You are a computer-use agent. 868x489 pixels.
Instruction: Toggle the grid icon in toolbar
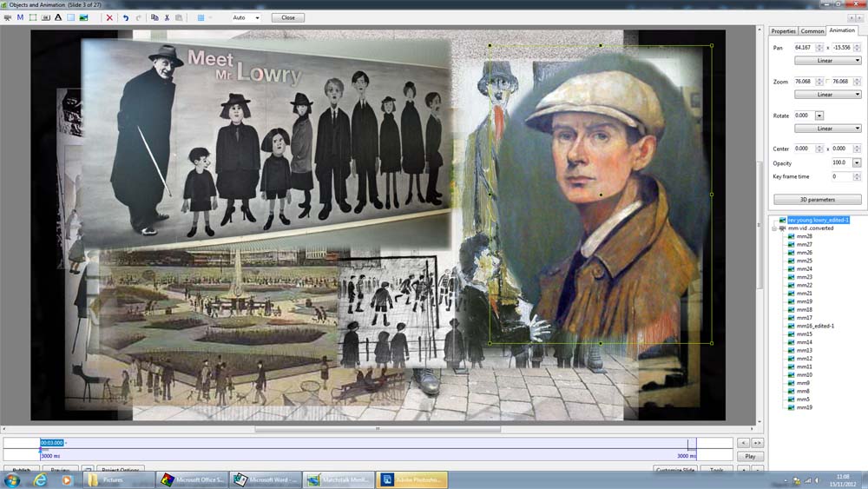tap(201, 17)
